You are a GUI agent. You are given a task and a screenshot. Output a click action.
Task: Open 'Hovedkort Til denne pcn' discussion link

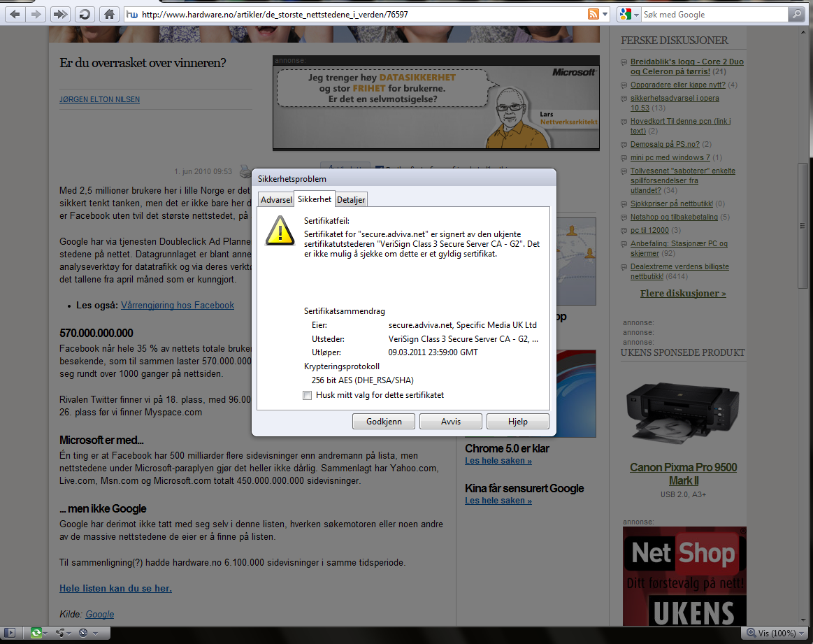click(x=680, y=126)
